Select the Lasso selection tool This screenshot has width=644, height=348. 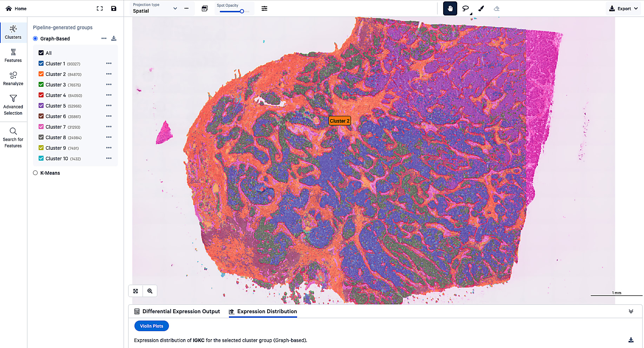[x=465, y=8]
